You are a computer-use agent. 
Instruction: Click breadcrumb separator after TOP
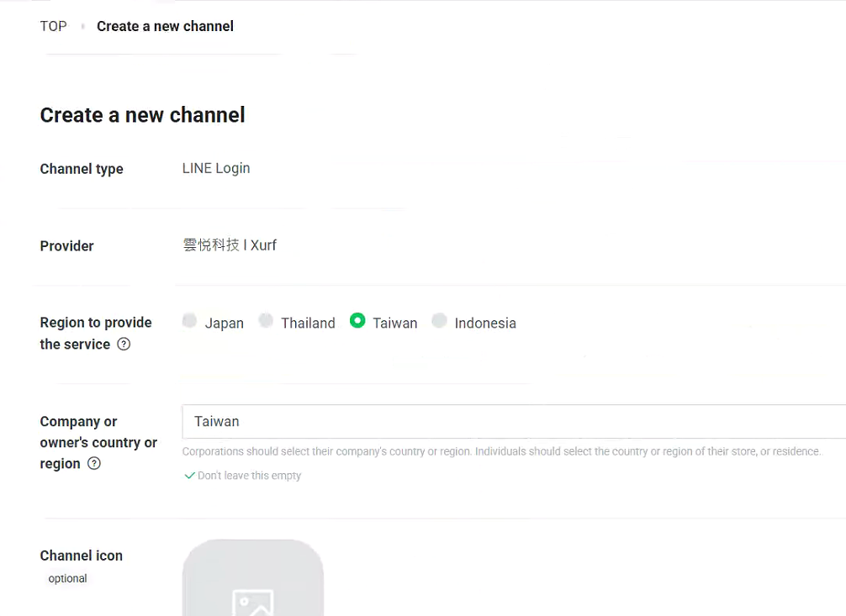(82, 26)
